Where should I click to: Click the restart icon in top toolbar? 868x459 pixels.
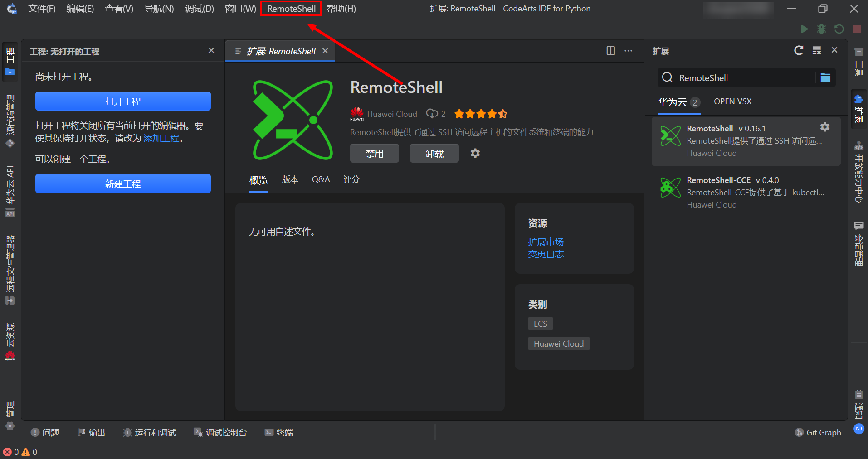(839, 29)
